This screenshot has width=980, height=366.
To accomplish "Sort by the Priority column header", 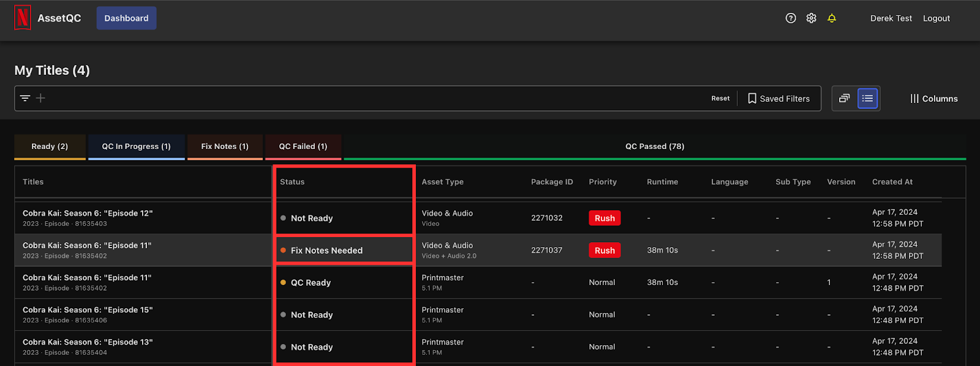I will (603, 182).
